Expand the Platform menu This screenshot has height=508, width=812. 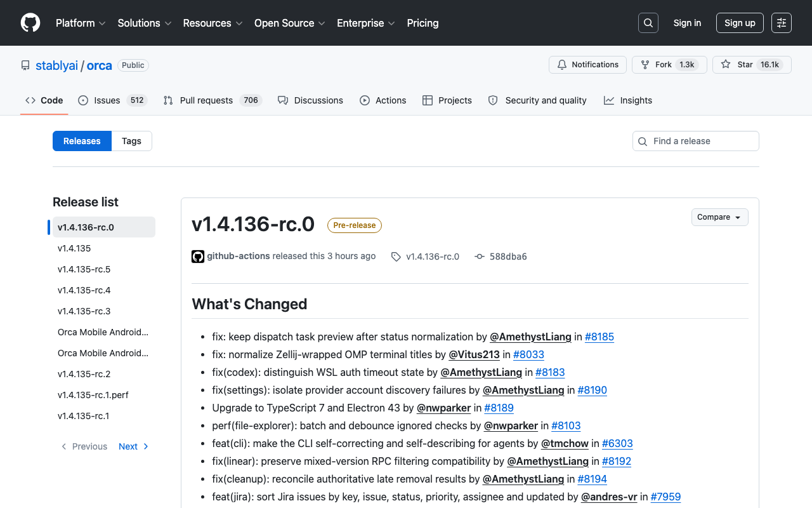pos(81,23)
